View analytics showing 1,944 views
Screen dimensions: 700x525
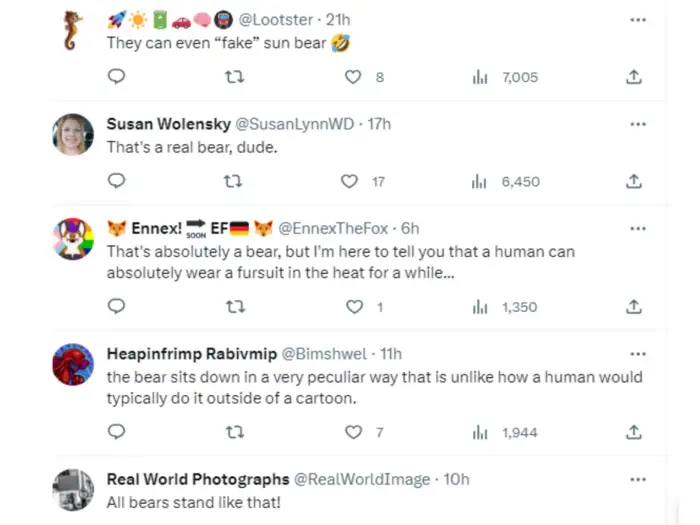coord(479,432)
